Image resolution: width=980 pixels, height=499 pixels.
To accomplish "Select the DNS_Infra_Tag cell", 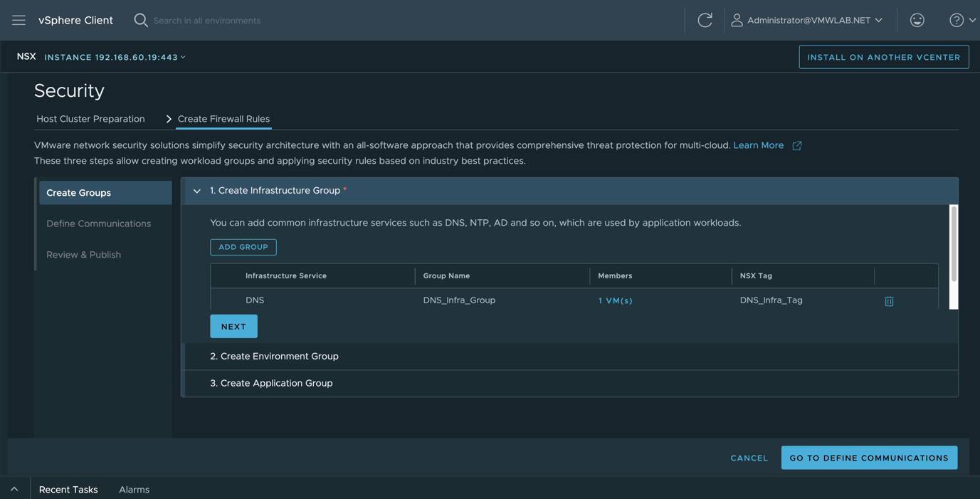I will pyautogui.click(x=771, y=300).
